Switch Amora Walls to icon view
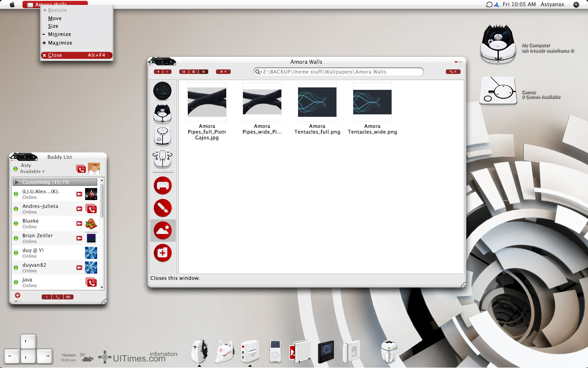The height and width of the screenshot is (368, 588). click(x=184, y=72)
